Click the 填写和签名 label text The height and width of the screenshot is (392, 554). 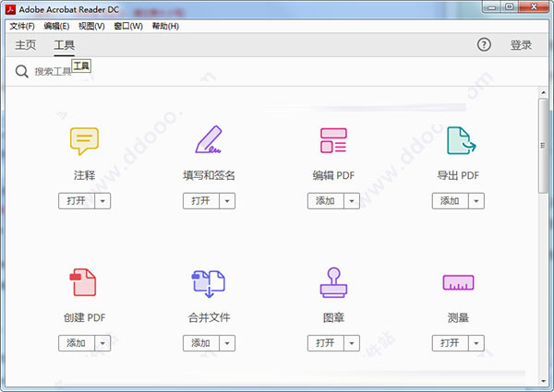coord(209,175)
